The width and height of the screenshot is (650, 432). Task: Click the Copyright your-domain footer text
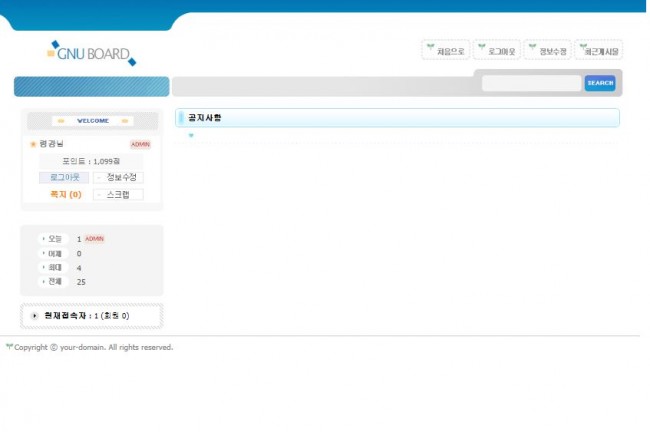(x=93, y=347)
